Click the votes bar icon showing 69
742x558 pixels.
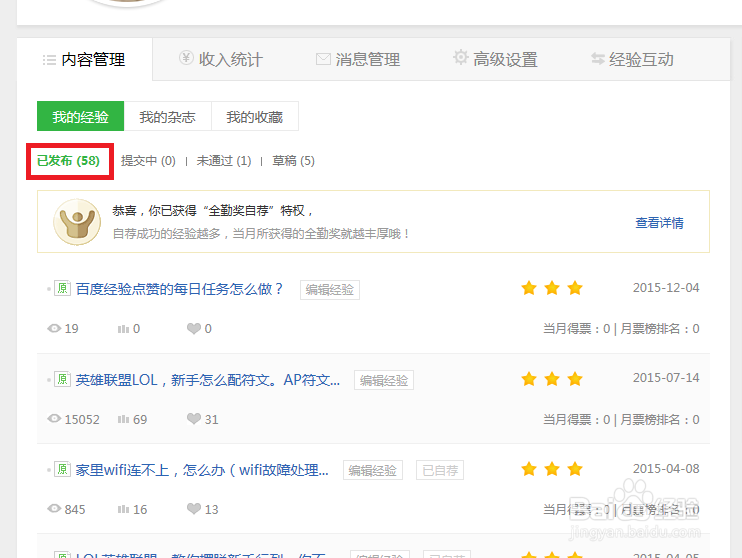(x=123, y=419)
